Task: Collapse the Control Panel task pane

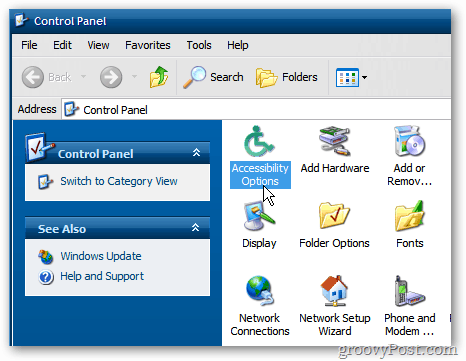Action: pyautogui.click(x=196, y=153)
